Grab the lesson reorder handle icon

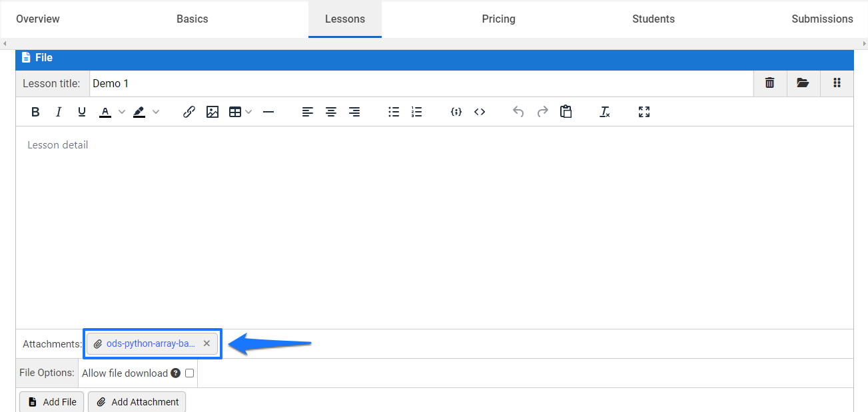pos(837,83)
